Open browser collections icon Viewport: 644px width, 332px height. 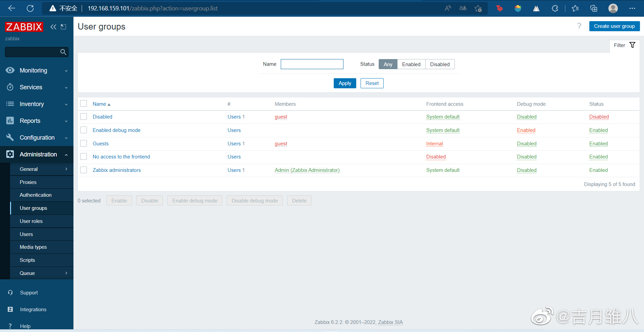[594, 8]
